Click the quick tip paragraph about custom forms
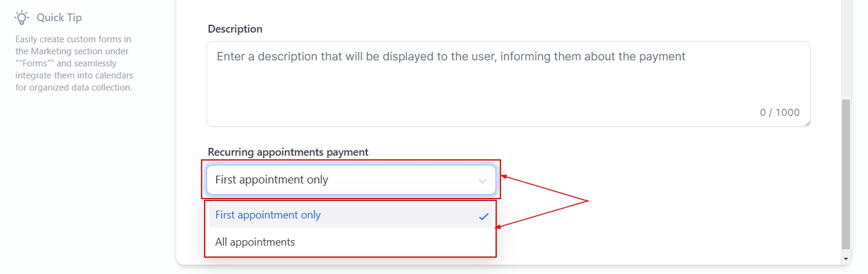This screenshot has width=868, height=274. tap(74, 63)
